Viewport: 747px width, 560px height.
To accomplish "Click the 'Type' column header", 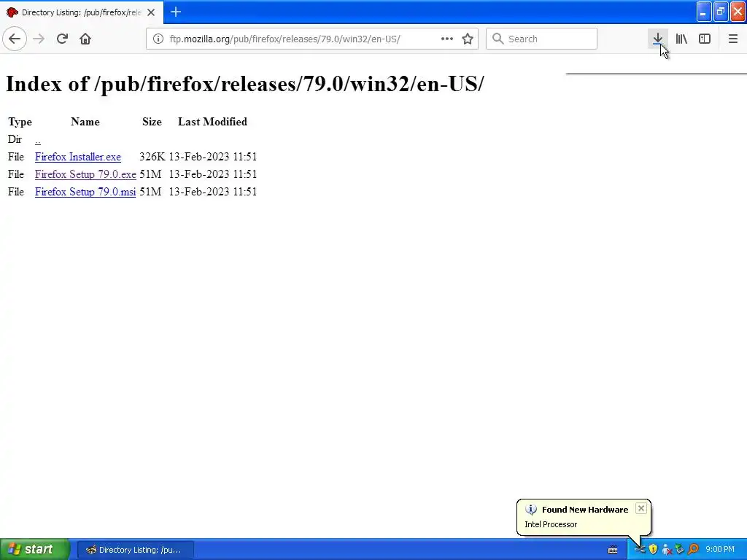I will click(x=20, y=122).
